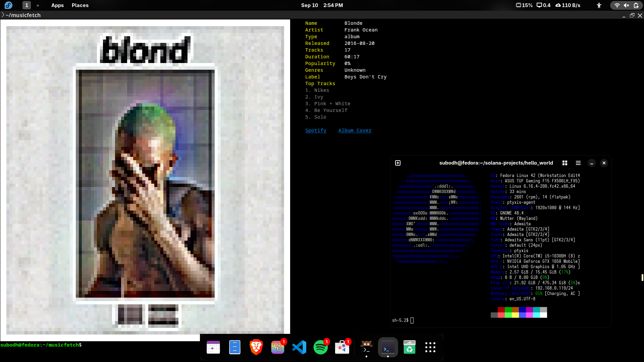This screenshot has height=362, width=644.
Task: Click top track '1. Nikes'
Action: point(317,90)
